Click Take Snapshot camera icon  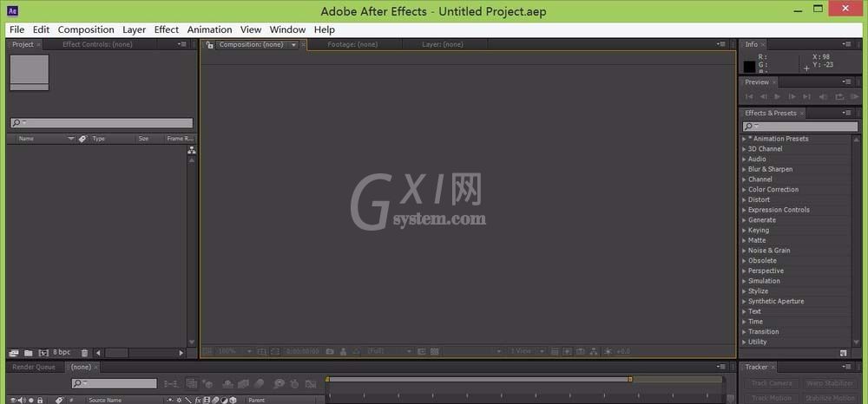pos(329,351)
